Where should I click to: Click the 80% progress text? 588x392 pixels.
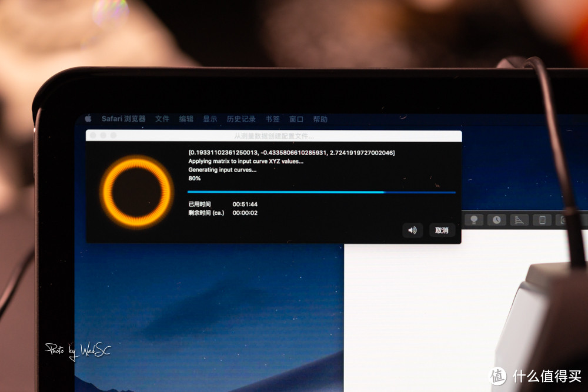194,179
